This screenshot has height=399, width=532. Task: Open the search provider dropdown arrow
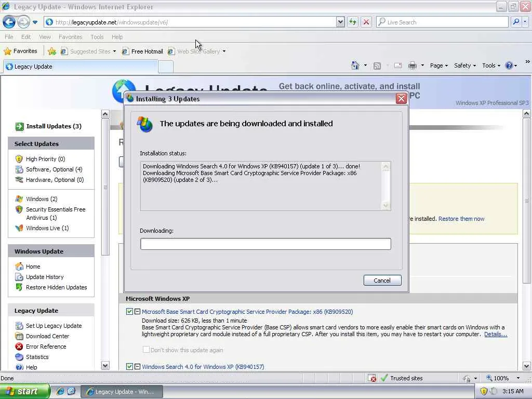pyautogui.click(x=525, y=22)
